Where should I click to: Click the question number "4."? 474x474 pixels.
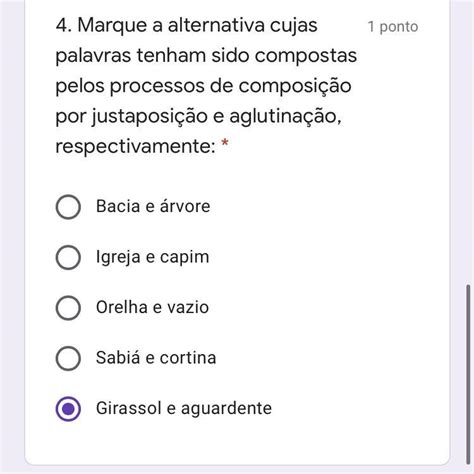coord(64,25)
